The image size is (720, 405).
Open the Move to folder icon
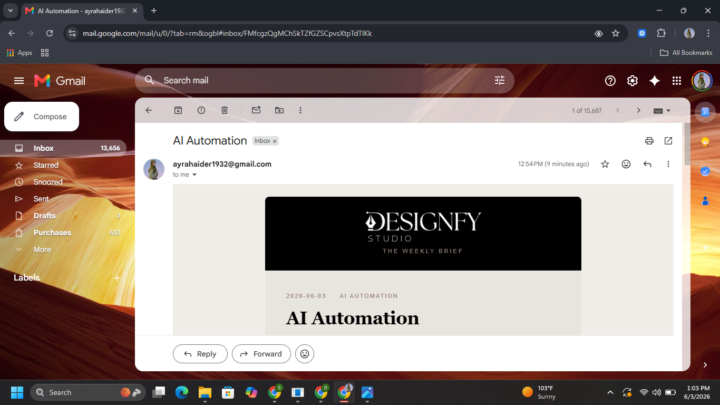(279, 110)
